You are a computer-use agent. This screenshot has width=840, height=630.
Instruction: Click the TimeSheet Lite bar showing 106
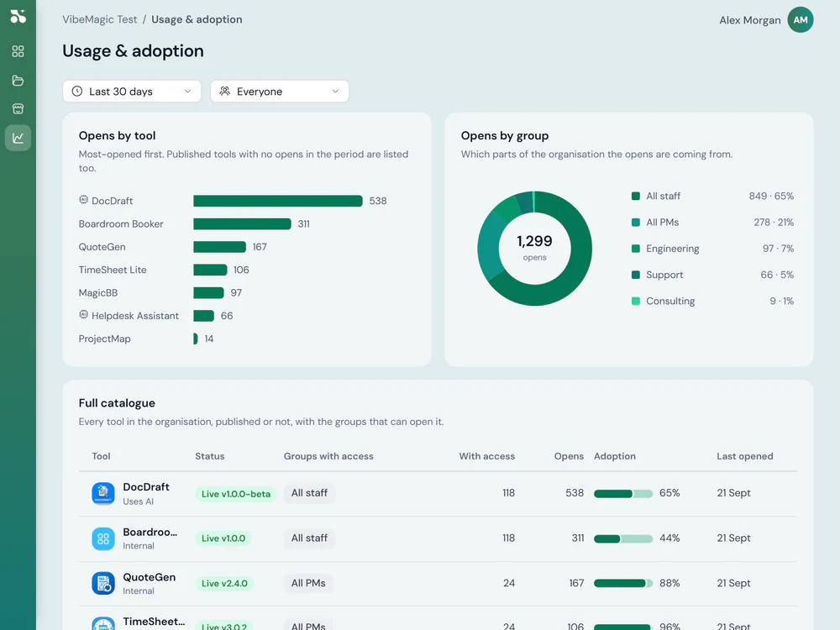(210, 270)
